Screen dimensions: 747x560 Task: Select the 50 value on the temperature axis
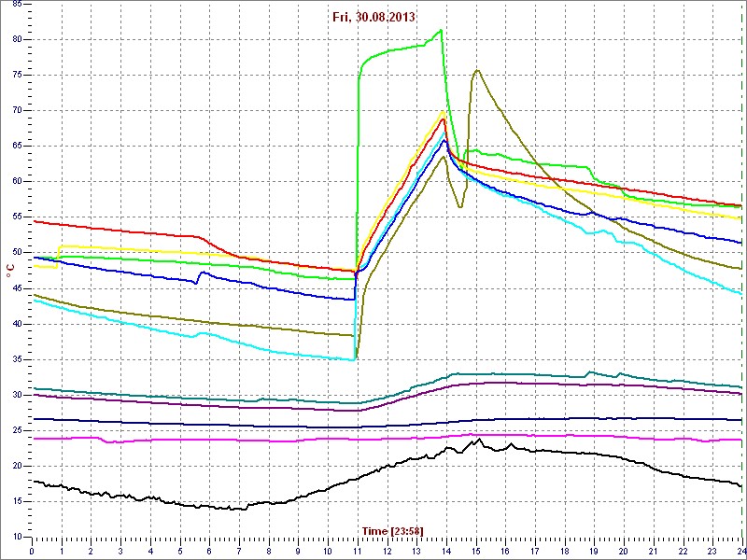[x=16, y=252]
